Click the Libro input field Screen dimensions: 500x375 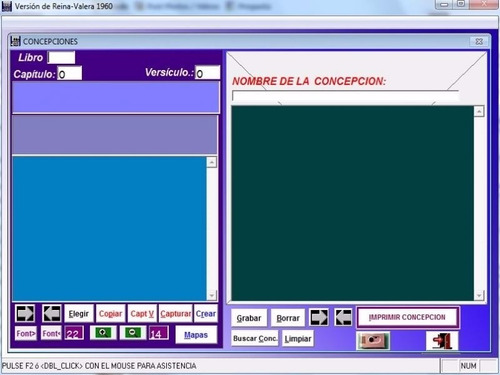[61, 58]
